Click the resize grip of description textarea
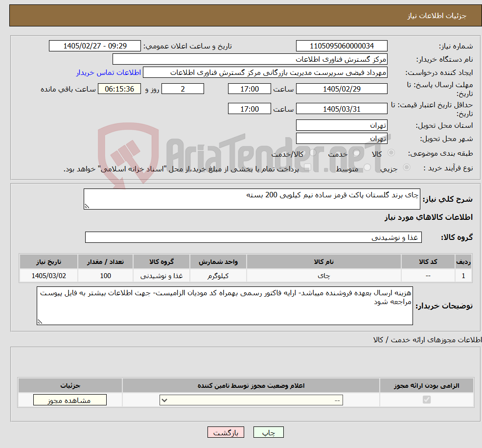Viewport: 482px width, 448px height. (x=87, y=206)
